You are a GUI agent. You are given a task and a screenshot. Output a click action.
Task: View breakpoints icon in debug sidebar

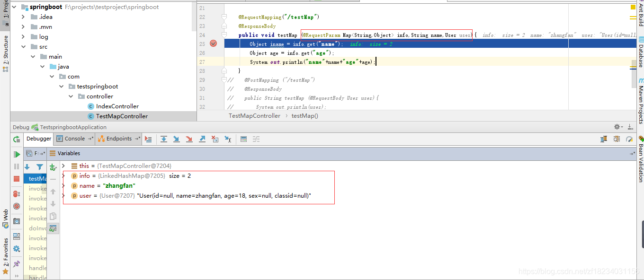pyautogui.click(x=17, y=193)
